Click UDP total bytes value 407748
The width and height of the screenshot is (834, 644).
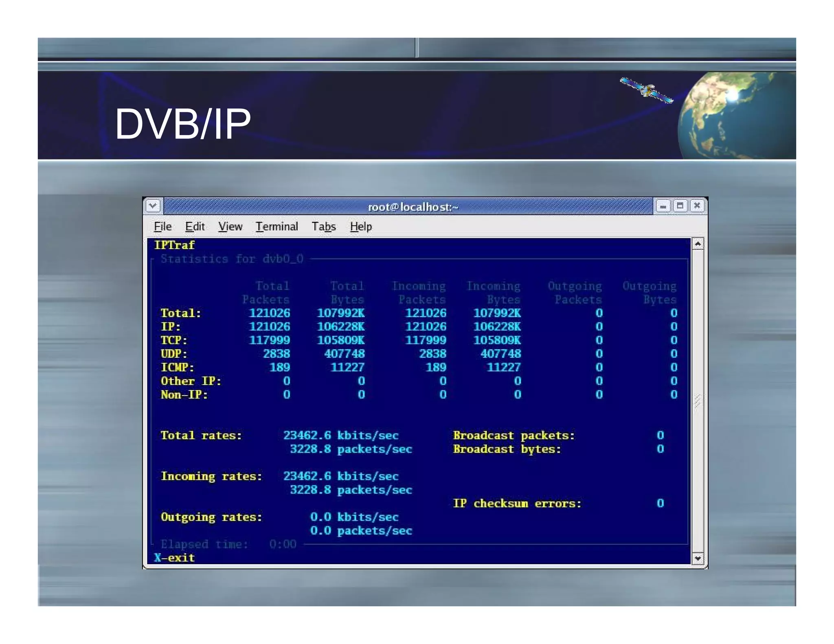(345, 354)
